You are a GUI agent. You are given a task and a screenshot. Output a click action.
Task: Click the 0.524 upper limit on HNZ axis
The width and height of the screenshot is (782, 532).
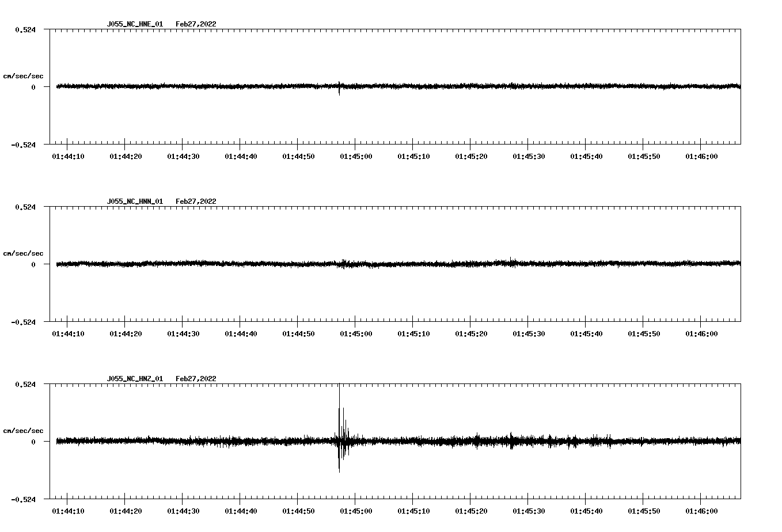click(x=25, y=384)
